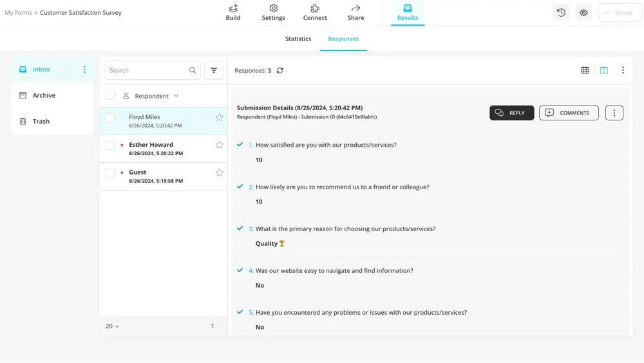Viewport: 644px width, 363px height.
Task: Open Inbox three-dot options menu
Action: click(x=84, y=70)
